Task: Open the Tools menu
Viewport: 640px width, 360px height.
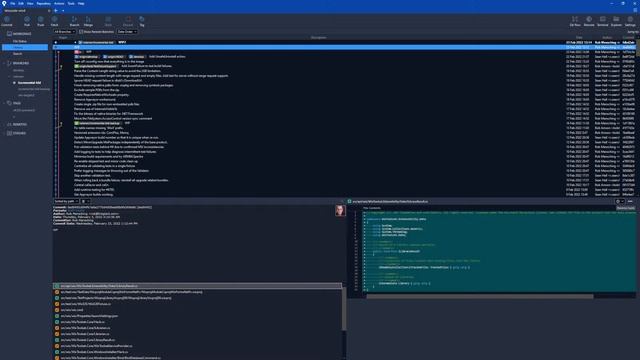Action: (x=71, y=3)
